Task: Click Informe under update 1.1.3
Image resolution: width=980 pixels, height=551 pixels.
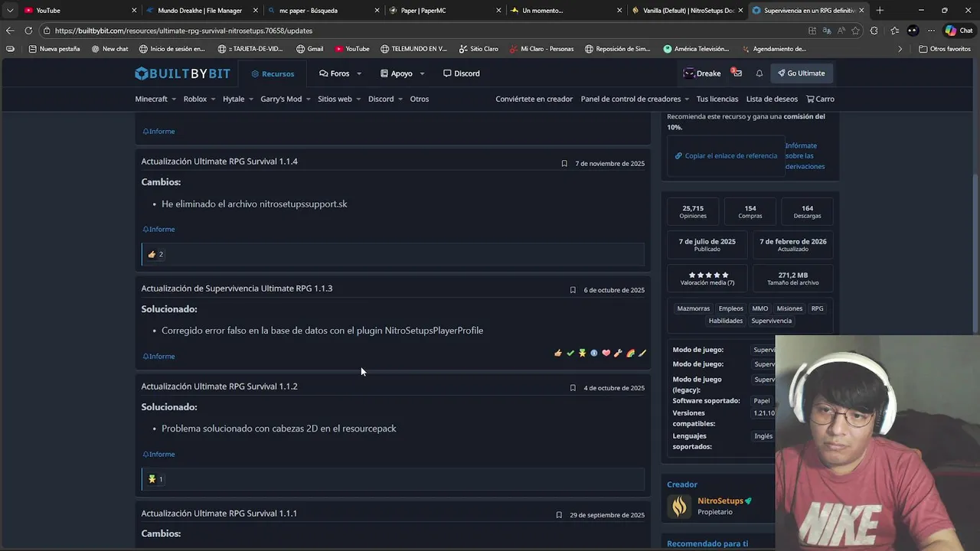Action: pyautogui.click(x=158, y=356)
